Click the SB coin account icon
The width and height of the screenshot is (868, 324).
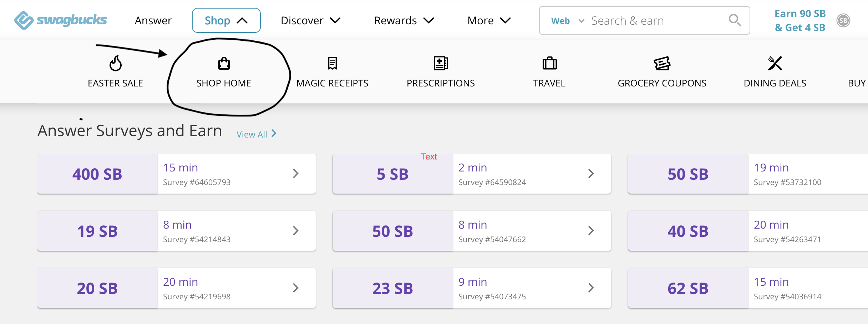(x=843, y=21)
